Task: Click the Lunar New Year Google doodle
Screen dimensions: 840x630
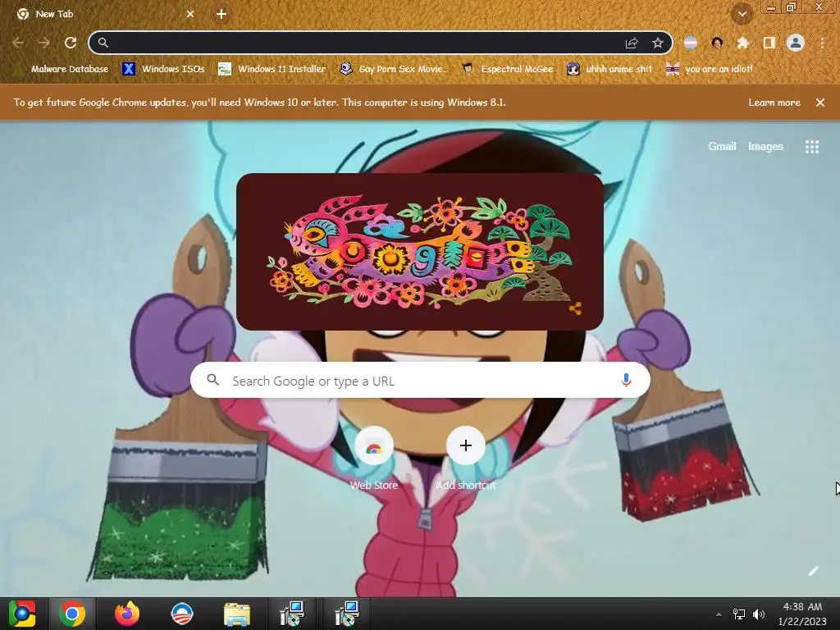Action: point(419,252)
